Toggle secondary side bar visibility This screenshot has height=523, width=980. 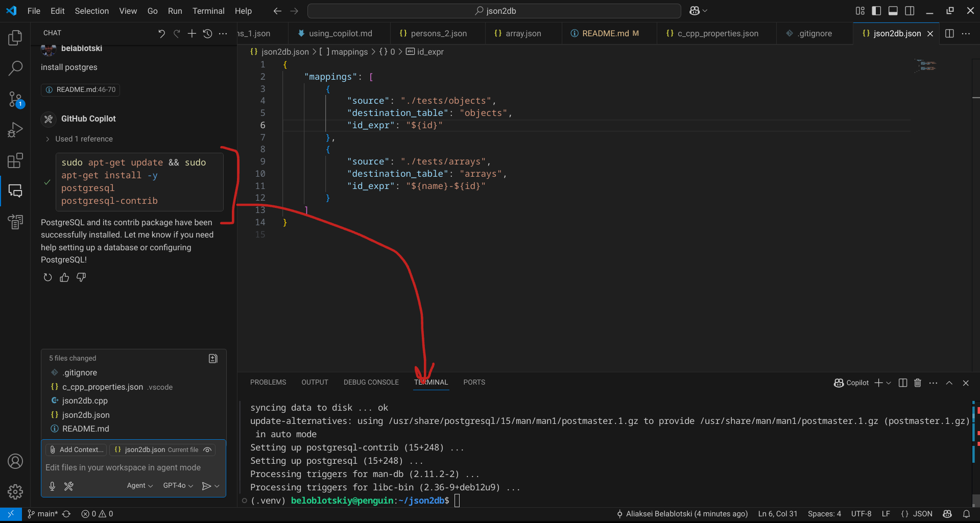coord(910,11)
